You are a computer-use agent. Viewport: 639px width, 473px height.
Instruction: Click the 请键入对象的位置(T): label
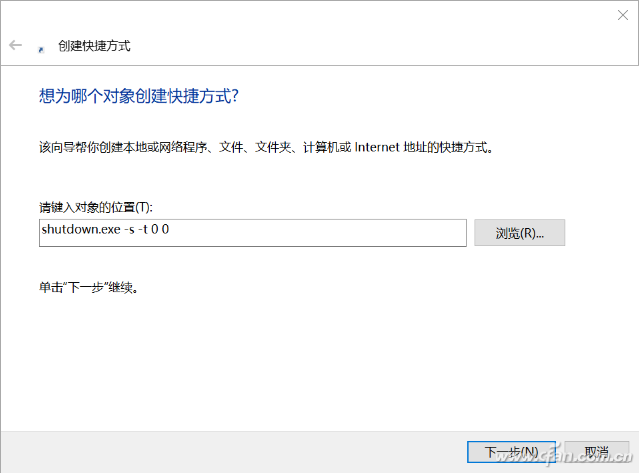click(x=96, y=207)
